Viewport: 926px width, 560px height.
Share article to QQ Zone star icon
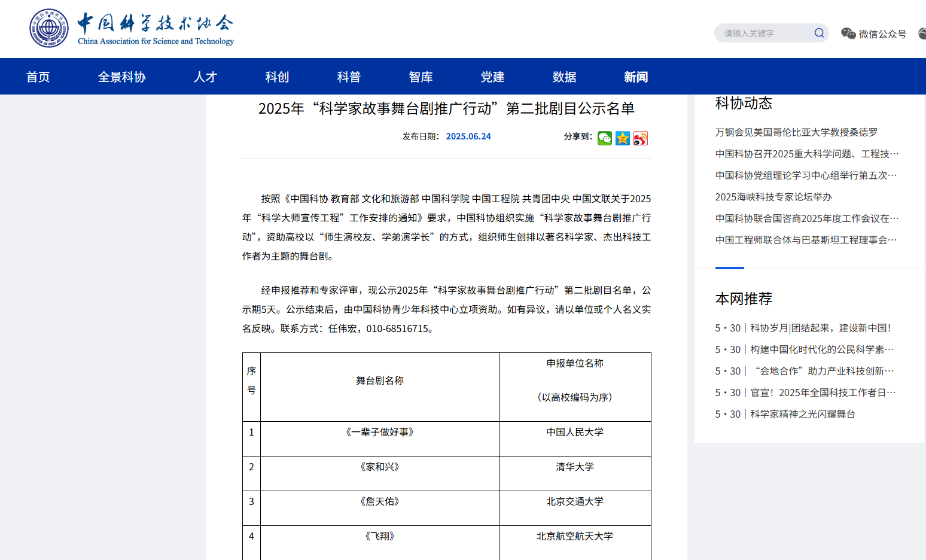click(622, 138)
